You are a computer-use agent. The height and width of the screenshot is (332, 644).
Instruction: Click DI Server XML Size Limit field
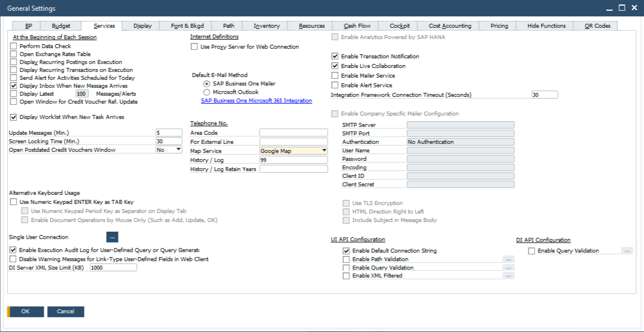click(x=113, y=267)
